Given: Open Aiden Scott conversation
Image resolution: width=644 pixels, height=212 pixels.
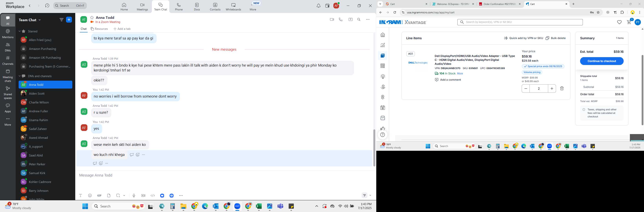Looking at the screenshot, I should click(x=45, y=94).
